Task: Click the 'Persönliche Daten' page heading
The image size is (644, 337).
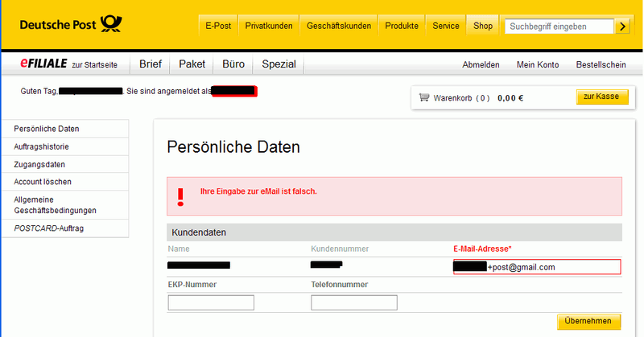Action: (233, 147)
